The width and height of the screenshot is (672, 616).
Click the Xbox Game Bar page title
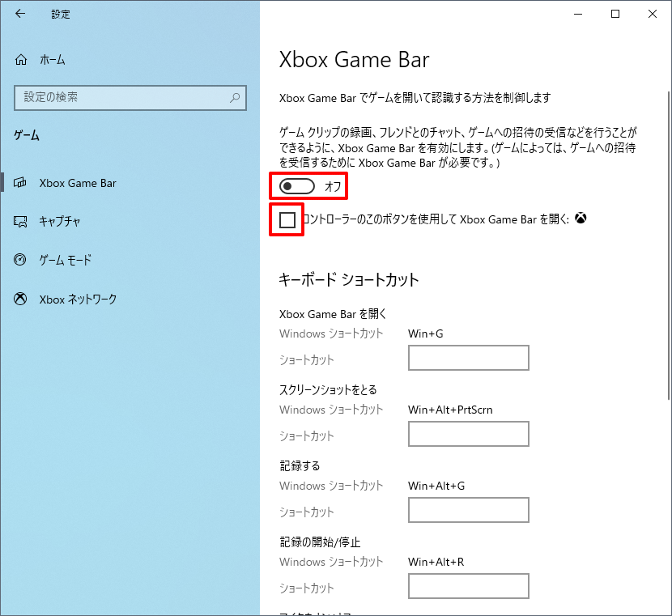(354, 59)
